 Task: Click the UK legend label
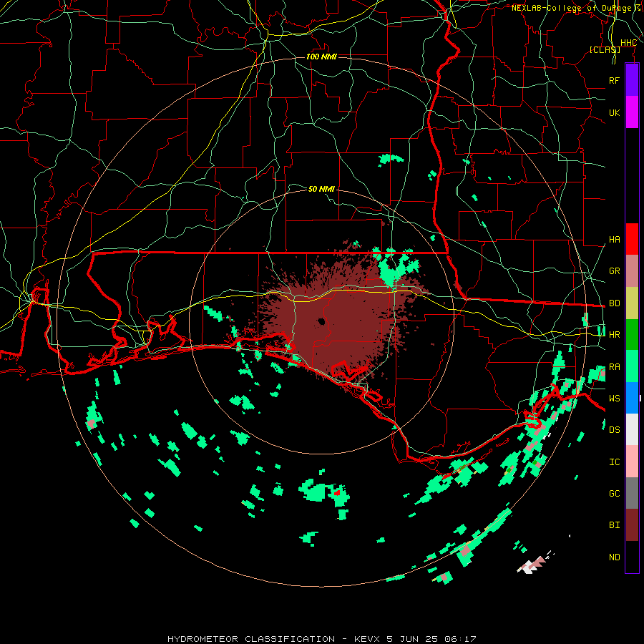(614, 112)
